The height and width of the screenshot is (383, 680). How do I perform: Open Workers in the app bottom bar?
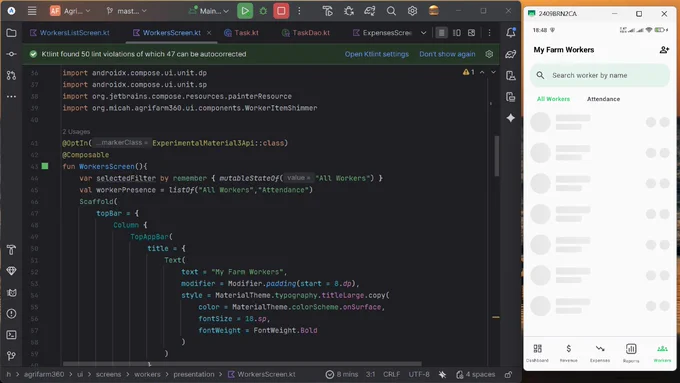[x=662, y=353]
